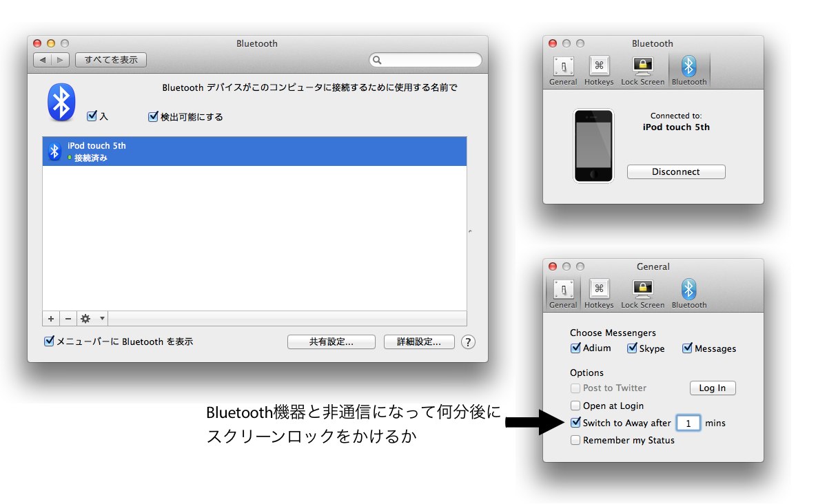Click すべてを表示 button
This screenshot has height=504, width=827.
pos(111,60)
